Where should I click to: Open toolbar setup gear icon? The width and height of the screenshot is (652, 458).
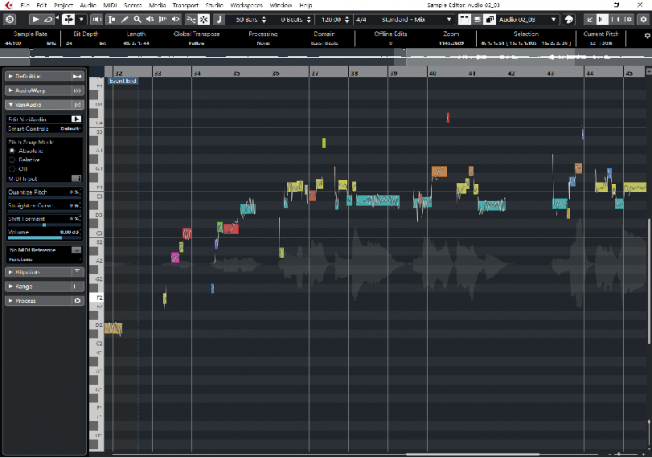coord(642,19)
